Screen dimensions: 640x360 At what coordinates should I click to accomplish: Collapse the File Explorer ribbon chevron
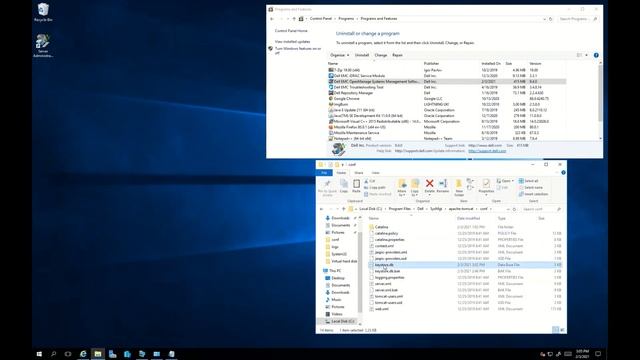pos(557,173)
